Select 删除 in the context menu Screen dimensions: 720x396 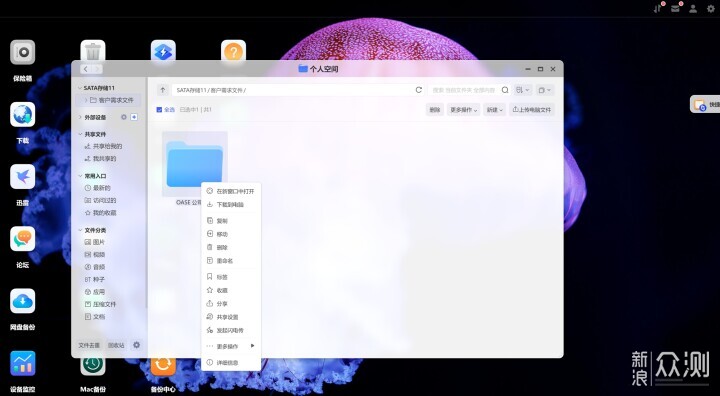click(x=231, y=248)
